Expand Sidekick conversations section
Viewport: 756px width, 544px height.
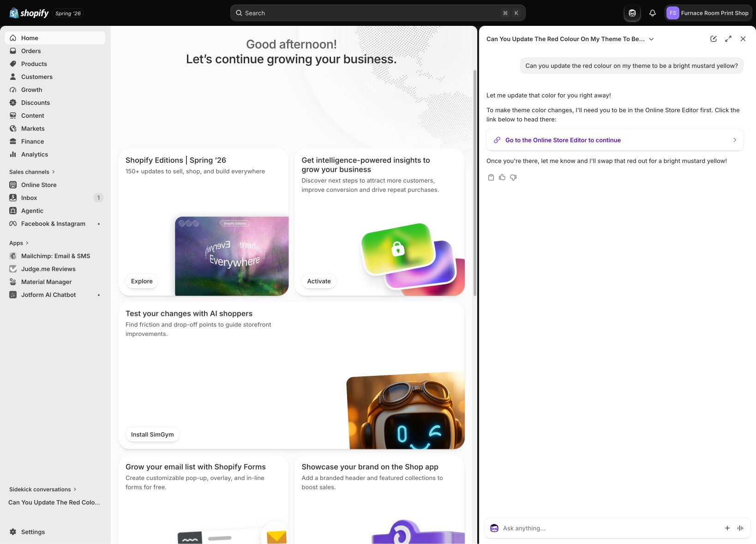(43, 490)
